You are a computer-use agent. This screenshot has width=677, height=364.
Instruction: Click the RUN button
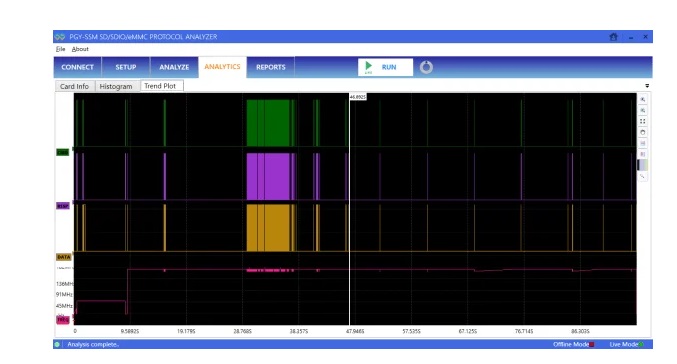385,67
